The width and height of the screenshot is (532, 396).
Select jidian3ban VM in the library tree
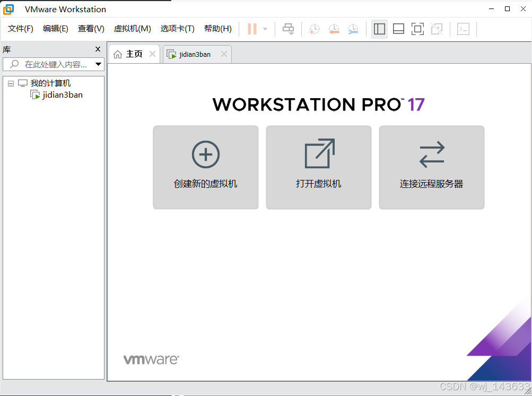point(63,95)
